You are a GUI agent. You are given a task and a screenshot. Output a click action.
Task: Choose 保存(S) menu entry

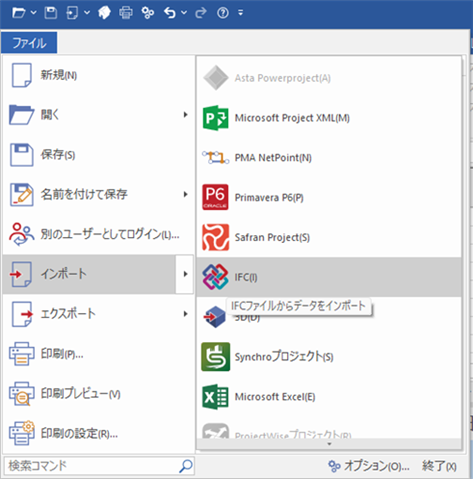pos(98,155)
